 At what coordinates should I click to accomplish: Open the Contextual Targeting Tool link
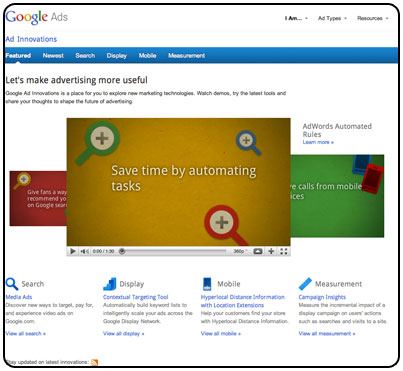coord(136,297)
